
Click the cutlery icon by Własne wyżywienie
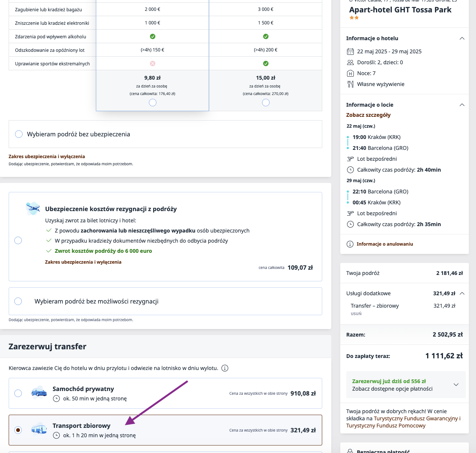tap(350, 84)
